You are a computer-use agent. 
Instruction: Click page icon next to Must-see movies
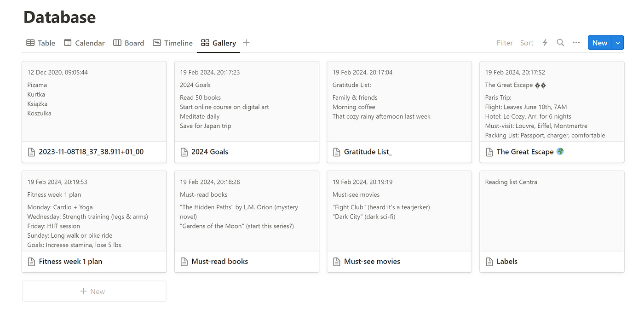[x=337, y=262]
